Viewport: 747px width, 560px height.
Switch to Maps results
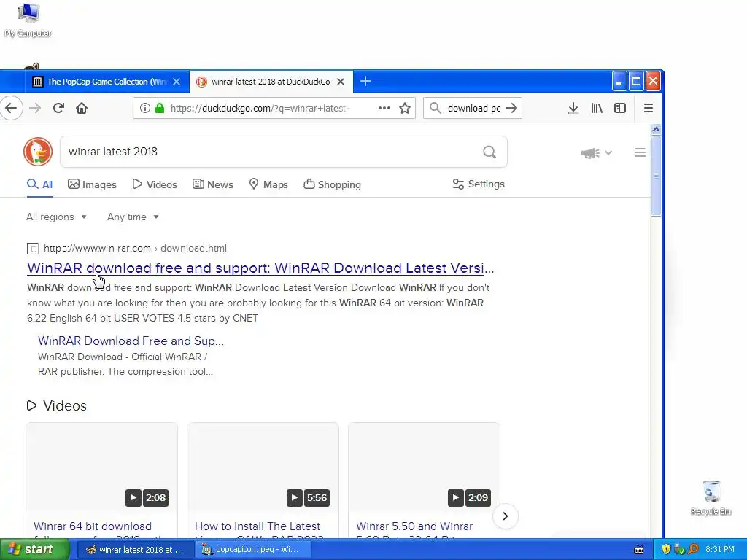[268, 184]
